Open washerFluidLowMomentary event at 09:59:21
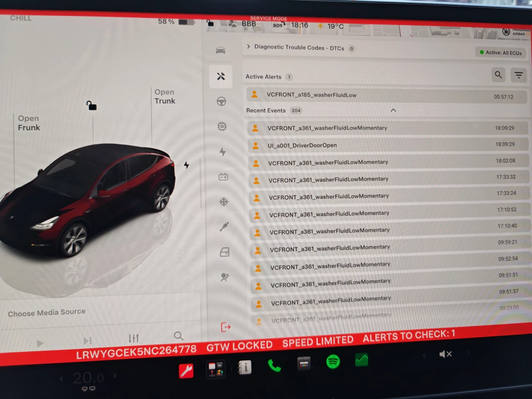This screenshot has width=532, height=399. (390, 246)
